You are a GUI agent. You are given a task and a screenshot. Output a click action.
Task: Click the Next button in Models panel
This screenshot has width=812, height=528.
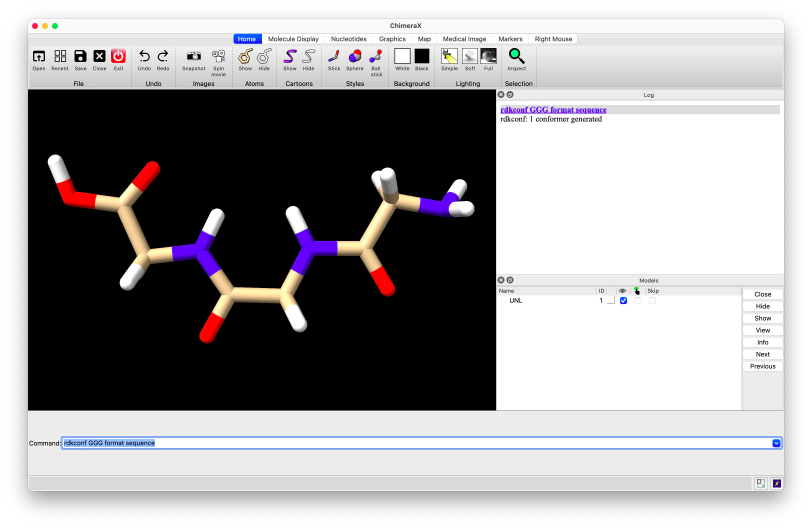click(x=763, y=354)
